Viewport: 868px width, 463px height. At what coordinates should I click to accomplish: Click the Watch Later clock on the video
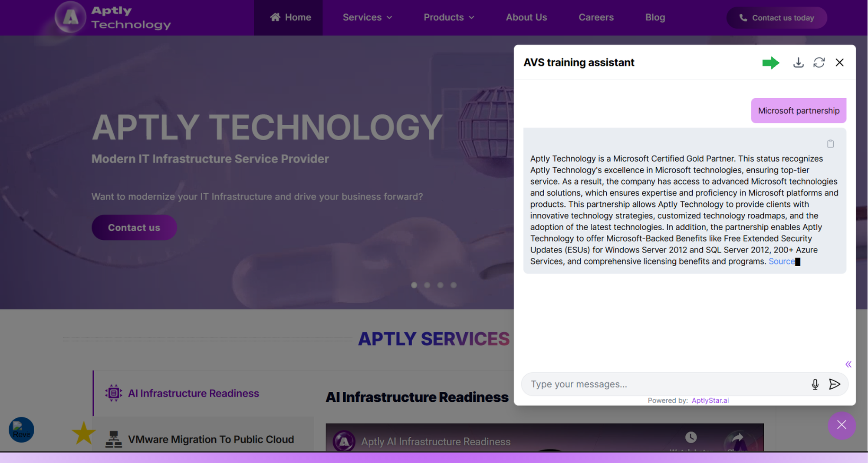pyautogui.click(x=691, y=437)
